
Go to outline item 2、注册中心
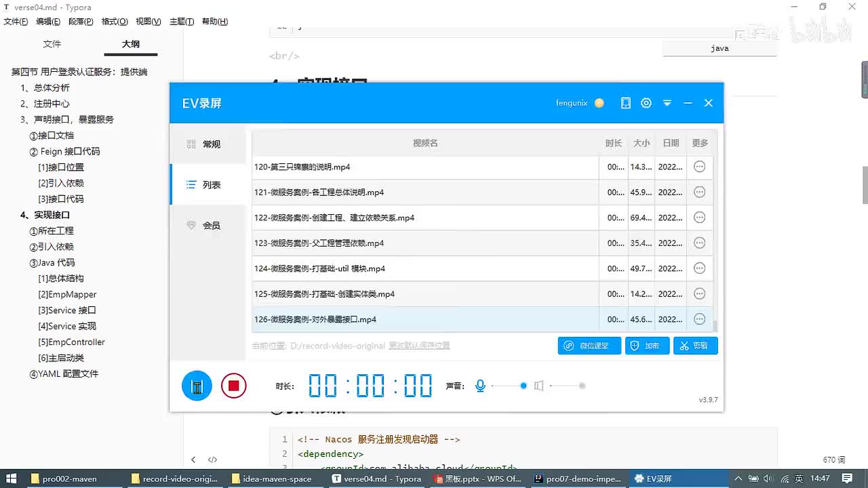click(x=45, y=104)
